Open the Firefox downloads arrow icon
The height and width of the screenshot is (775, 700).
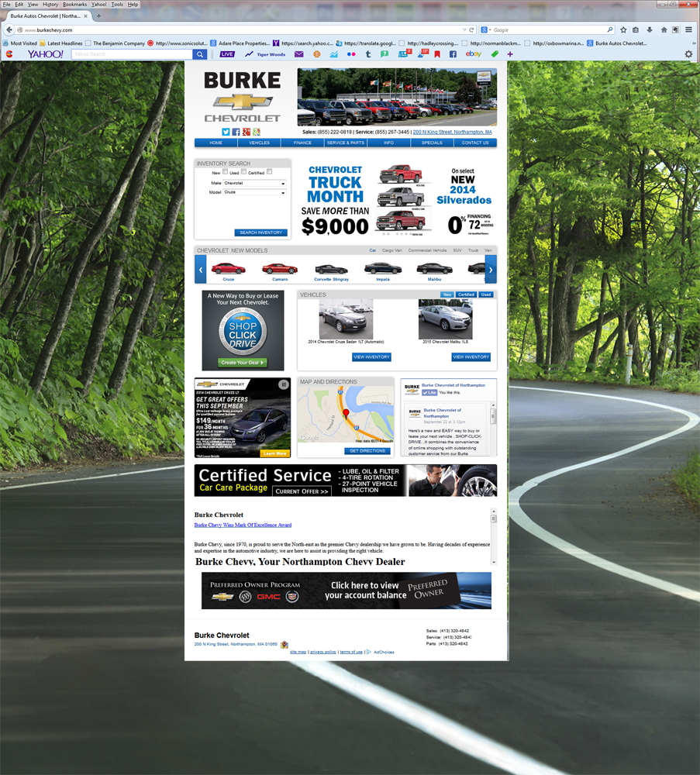(x=650, y=30)
